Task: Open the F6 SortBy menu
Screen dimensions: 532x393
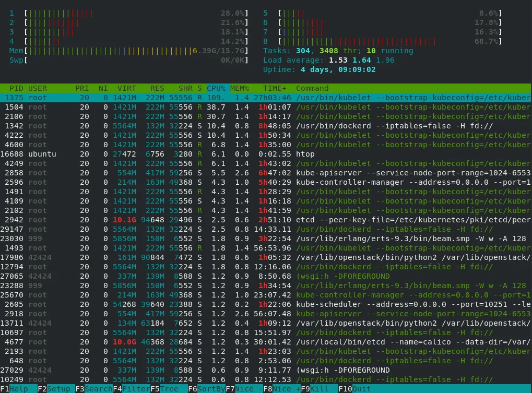Action: pyautogui.click(x=207, y=389)
